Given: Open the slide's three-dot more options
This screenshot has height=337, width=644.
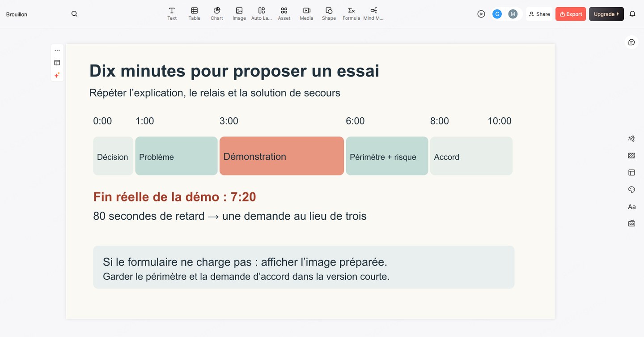Looking at the screenshot, I should click(x=57, y=50).
